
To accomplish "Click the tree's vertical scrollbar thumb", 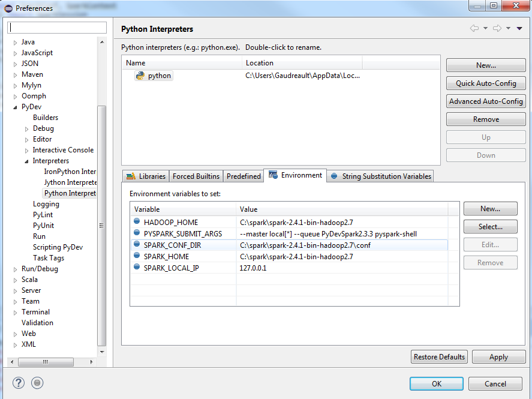I will tap(101, 226).
